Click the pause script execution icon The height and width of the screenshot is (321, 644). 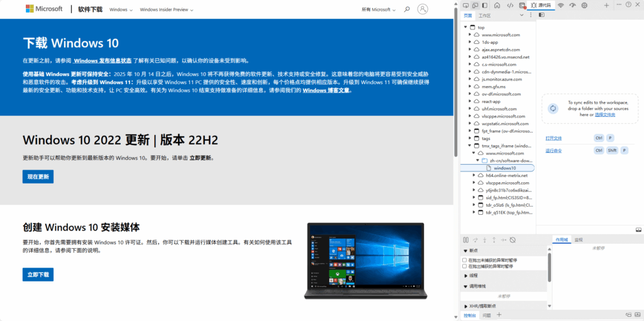click(x=466, y=240)
